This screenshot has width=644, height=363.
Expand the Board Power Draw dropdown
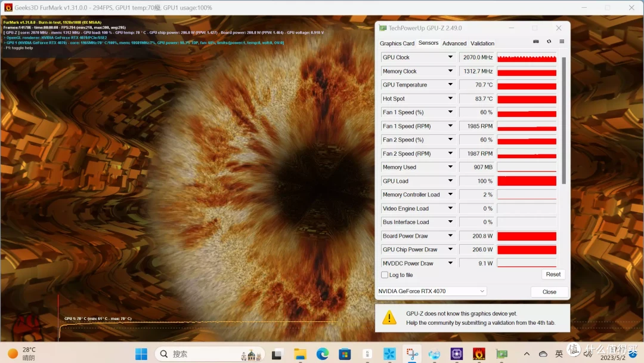[450, 236]
